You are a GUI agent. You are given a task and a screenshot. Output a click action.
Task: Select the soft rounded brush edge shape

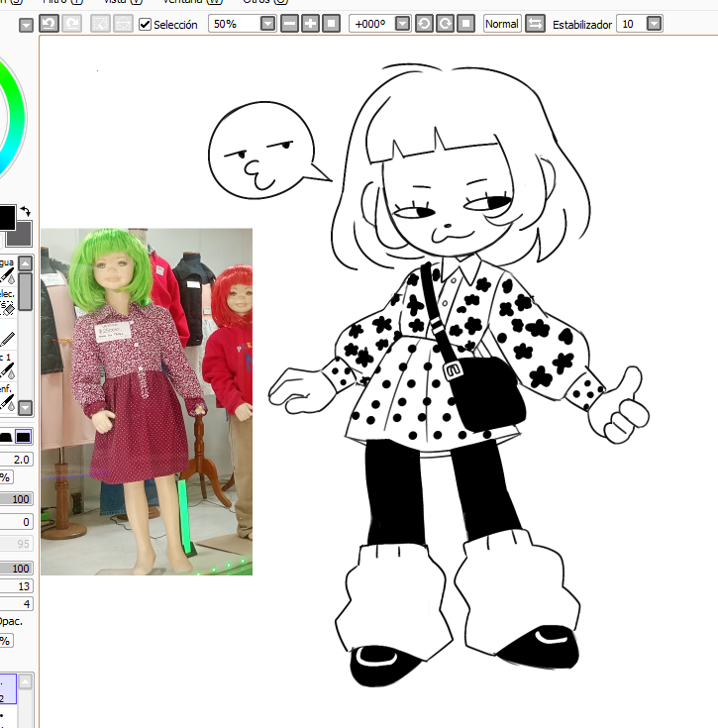(x=6, y=437)
